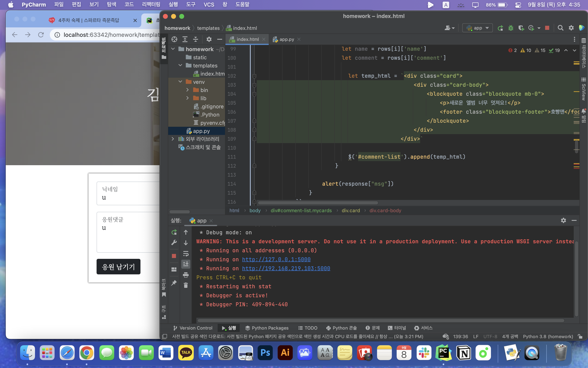588x368 pixels.
Task: Collapse the homework project root
Action: point(173,49)
